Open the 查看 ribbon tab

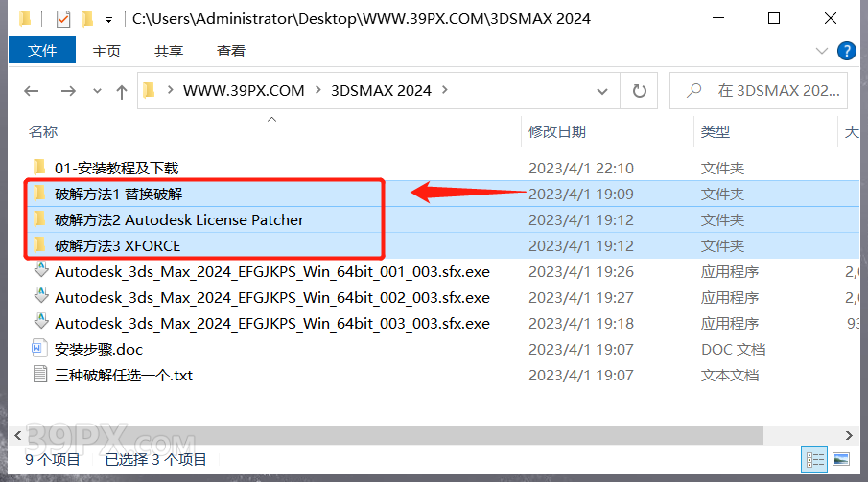coord(231,52)
